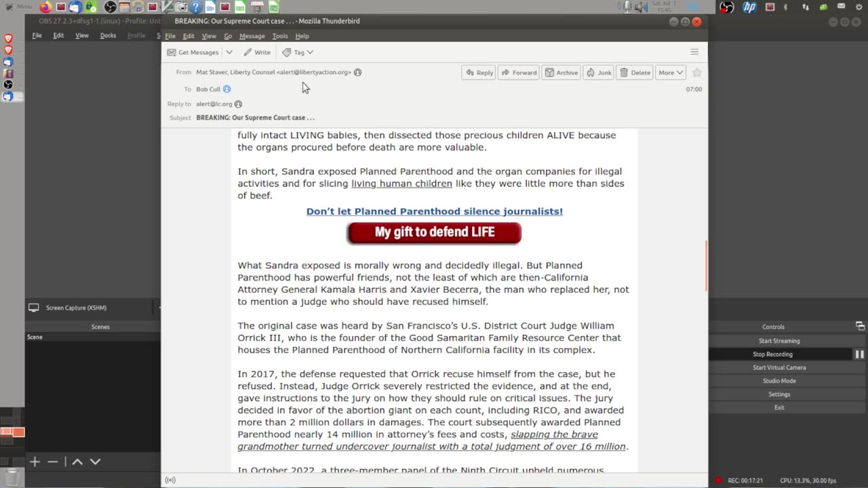This screenshot has width=868, height=488.
Task: Select the Screen Capture (XSHM) source
Action: (76, 308)
